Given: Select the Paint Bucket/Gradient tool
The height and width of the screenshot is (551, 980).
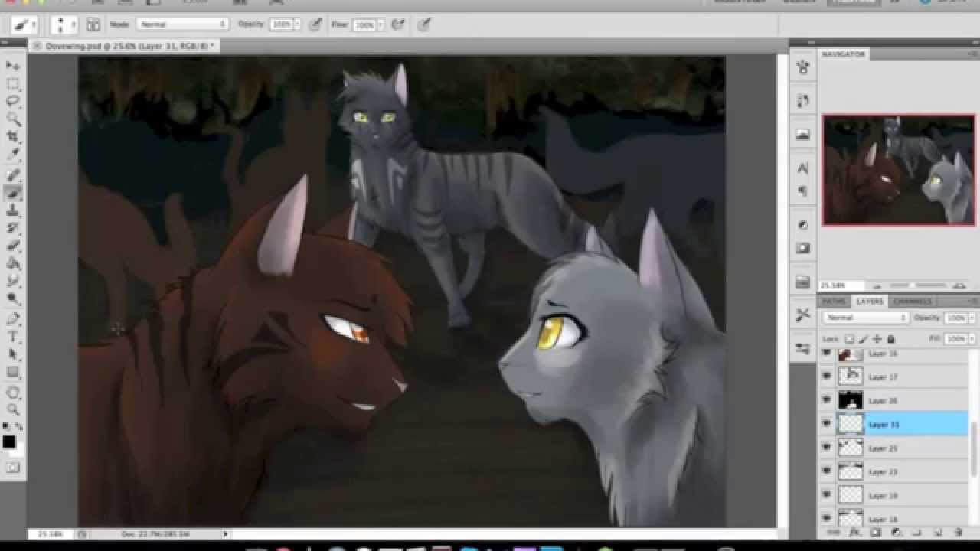Looking at the screenshot, I should (13, 263).
